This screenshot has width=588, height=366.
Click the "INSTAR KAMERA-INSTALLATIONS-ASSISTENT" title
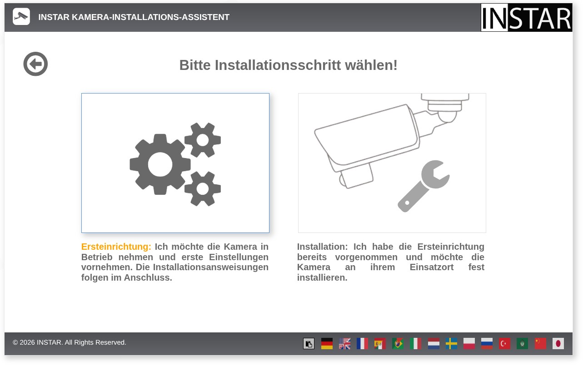click(x=134, y=17)
